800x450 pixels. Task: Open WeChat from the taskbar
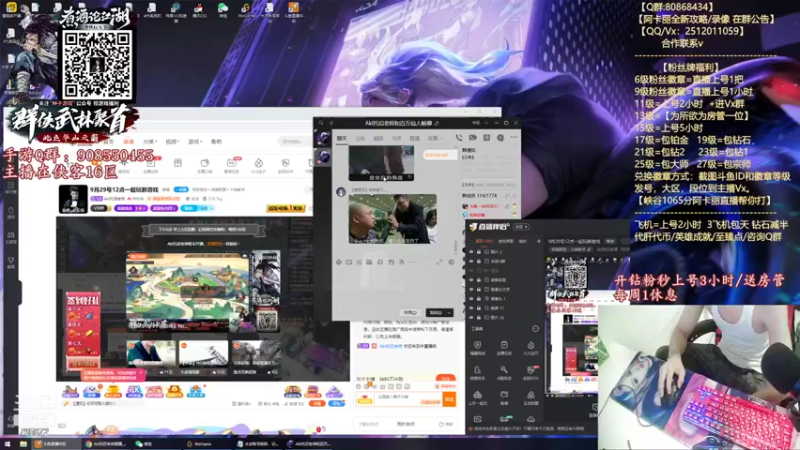[x=144, y=444]
